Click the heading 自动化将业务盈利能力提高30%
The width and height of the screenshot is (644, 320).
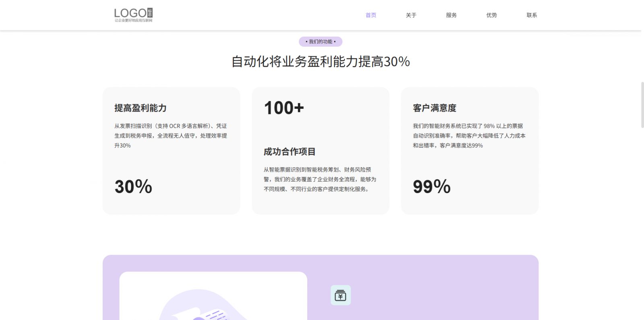click(x=320, y=62)
